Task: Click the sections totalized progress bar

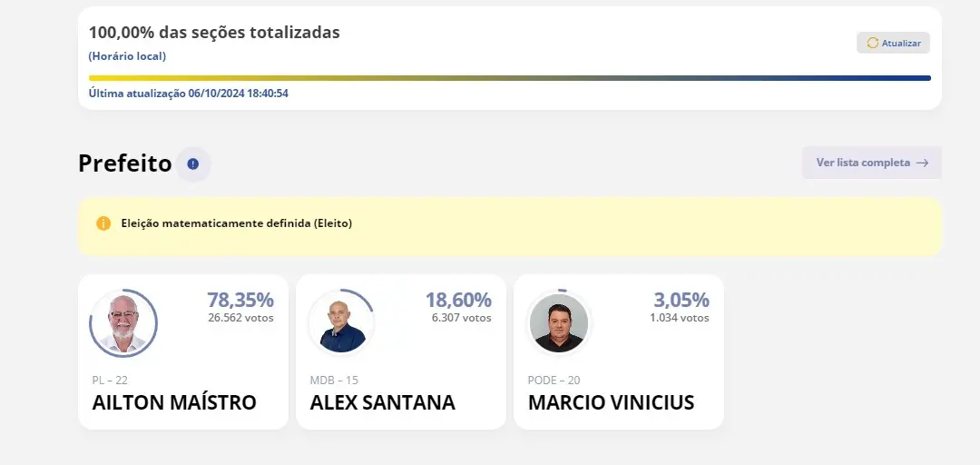Action: [509, 78]
